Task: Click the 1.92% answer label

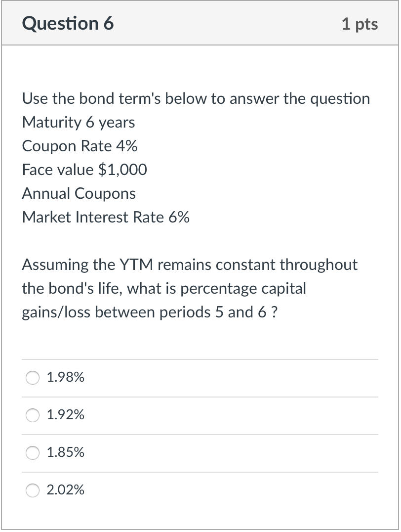Action: (x=65, y=415)
